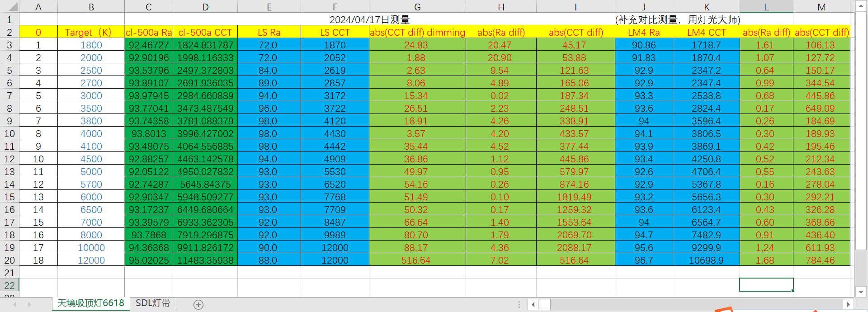
Task: Select the 补充对比测量 note cell
Action: [677, 19]
